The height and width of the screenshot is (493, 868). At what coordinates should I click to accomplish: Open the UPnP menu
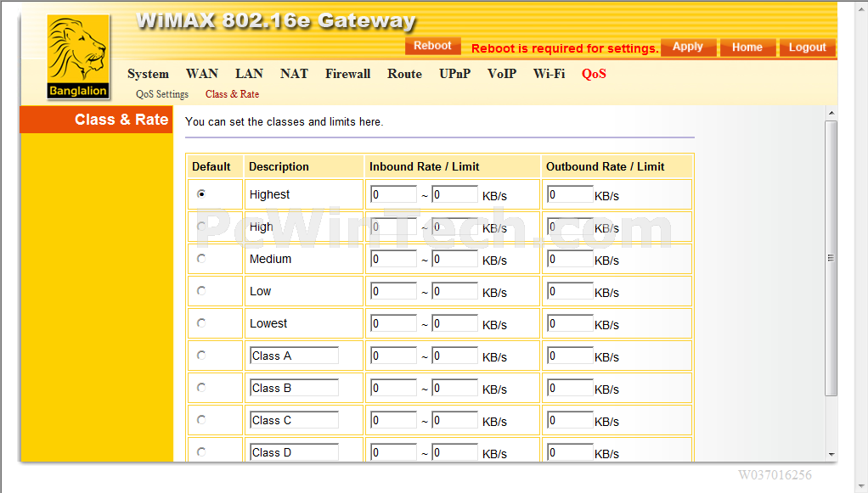click(455, 74)
